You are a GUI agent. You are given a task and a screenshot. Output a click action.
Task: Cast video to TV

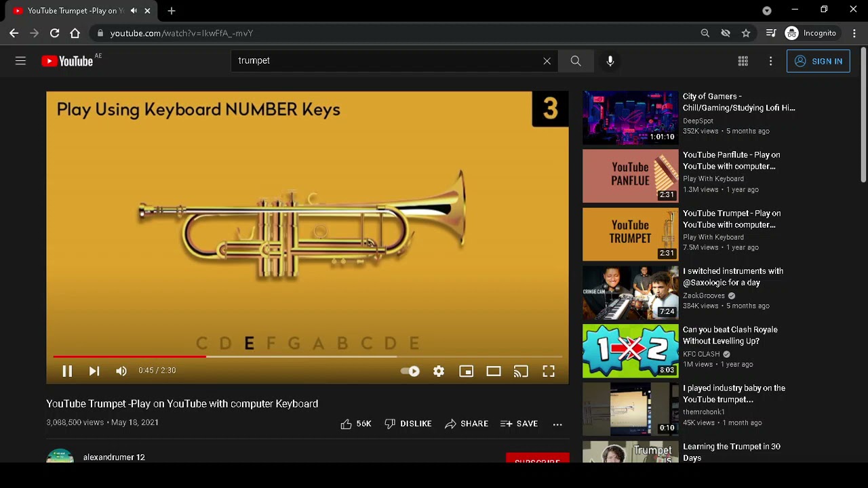click(x=521, y=371)
